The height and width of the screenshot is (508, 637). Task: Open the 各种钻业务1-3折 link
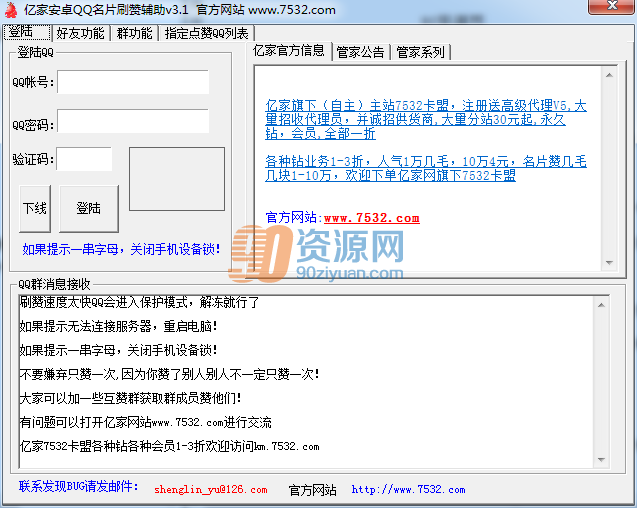pos(425,168)
